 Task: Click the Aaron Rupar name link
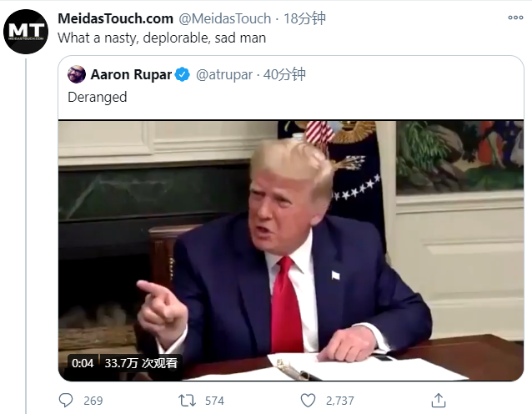point(131,75)
